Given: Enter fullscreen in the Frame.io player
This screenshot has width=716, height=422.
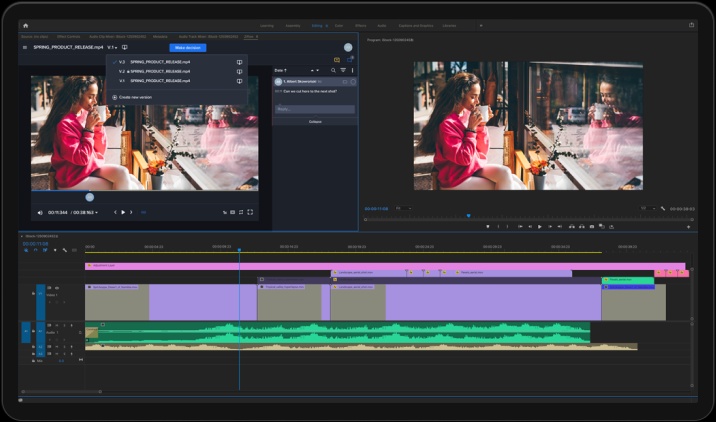Looking at the screenshot, I should (x=250, y=212).
